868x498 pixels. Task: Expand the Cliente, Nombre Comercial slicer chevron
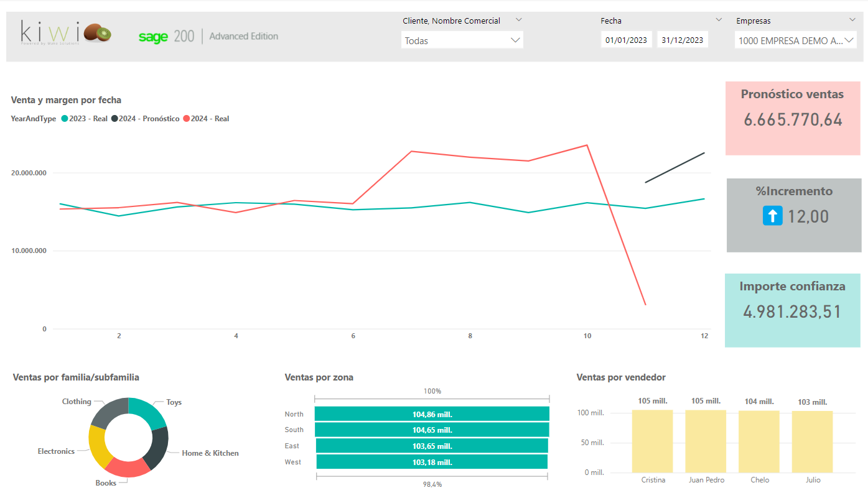pyautogui.click(x=519, y=20)
